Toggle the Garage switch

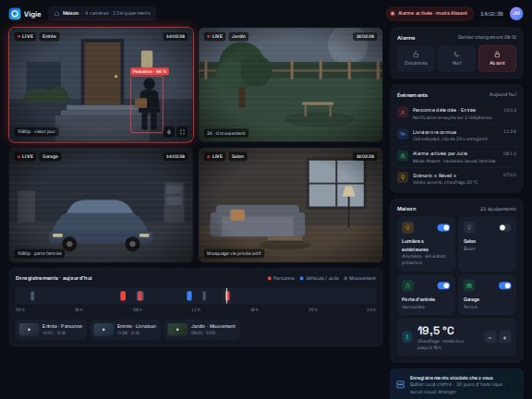point(504,285)
